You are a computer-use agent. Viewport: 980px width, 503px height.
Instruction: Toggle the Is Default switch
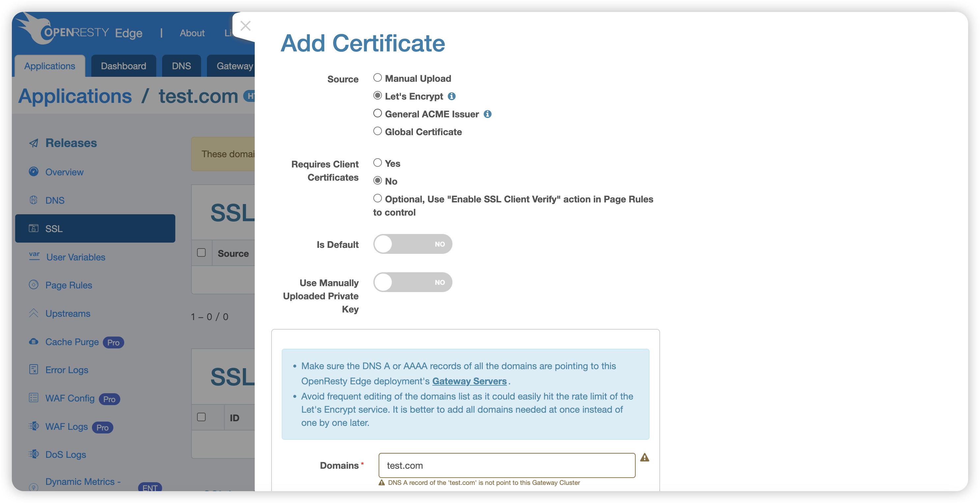click(x=413, y=244)
